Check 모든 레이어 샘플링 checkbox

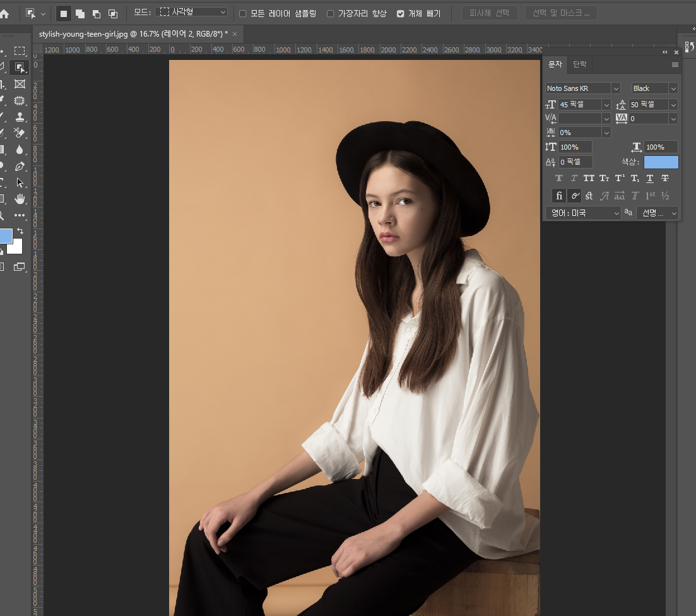pos(243,14)
